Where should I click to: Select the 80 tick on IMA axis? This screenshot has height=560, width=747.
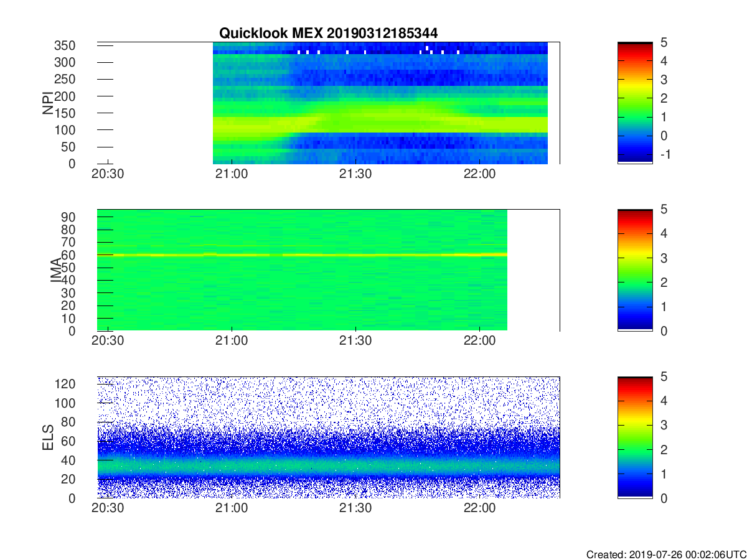tap(68, 230)
